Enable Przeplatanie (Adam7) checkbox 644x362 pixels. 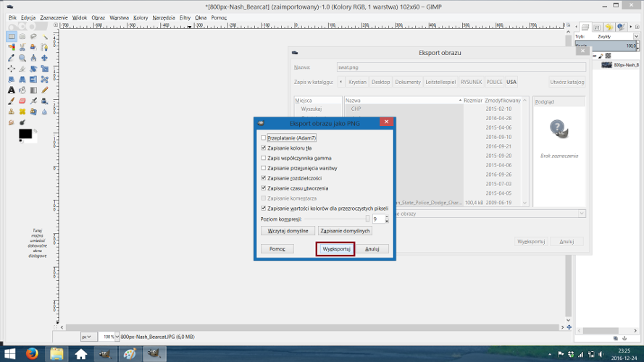pyautogui.click(x=263, y=138)
